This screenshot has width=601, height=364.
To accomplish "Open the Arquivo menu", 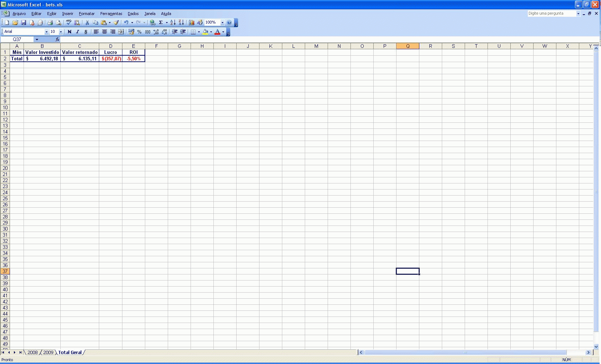I will (x=19, y=14).
